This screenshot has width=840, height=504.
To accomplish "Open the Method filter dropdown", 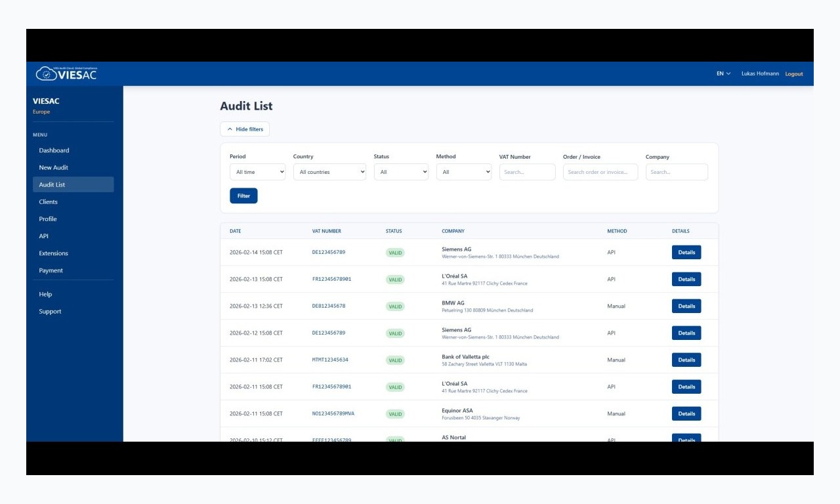I will point(464,172).
